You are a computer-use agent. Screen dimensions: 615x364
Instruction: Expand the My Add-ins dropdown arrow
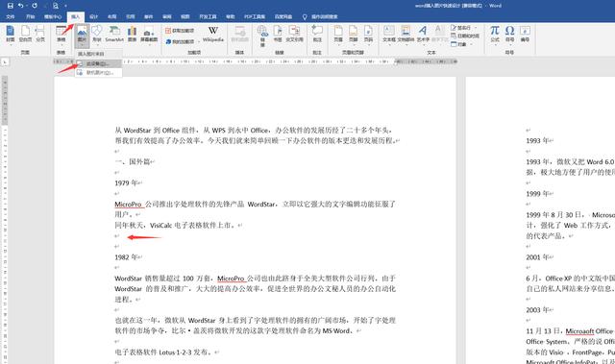pyautogui.click(x=199, y=41)
